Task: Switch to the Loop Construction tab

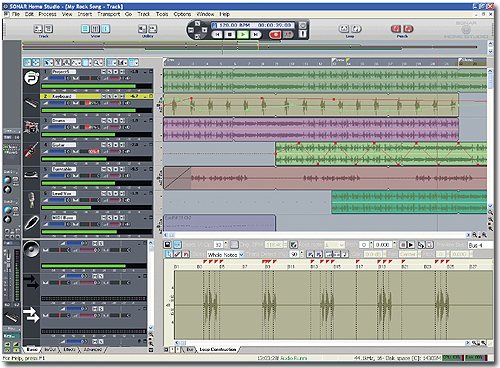Action: (x=218, y=349)
